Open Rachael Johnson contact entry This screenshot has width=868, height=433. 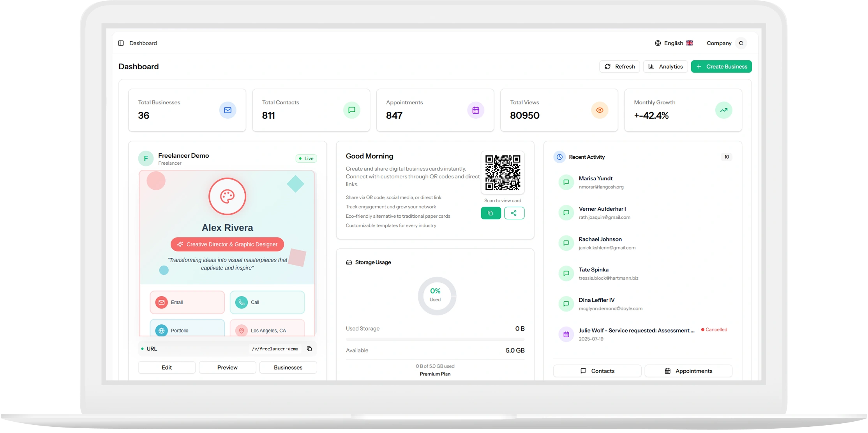tap(643, 243)
